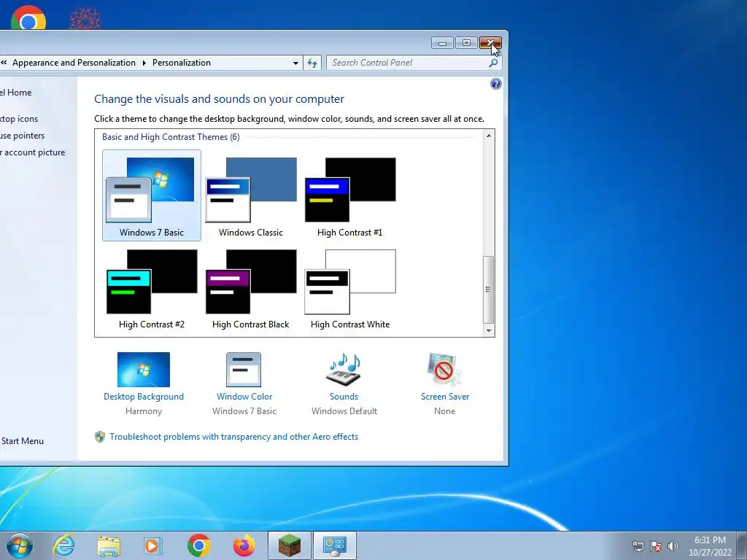Viewport: 747px width, 560px height.
Task: Open the Control Panel help icon
Action: (x=496, y=85)
